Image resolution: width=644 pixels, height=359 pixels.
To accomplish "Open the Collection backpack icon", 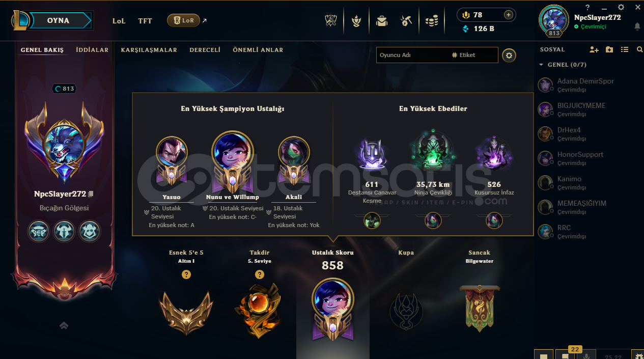I will tap(381, 21).
